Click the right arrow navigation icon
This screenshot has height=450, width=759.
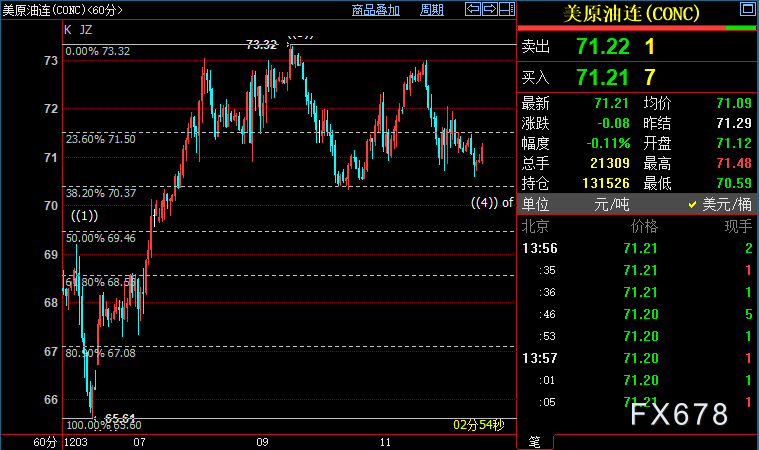[489, 9]
